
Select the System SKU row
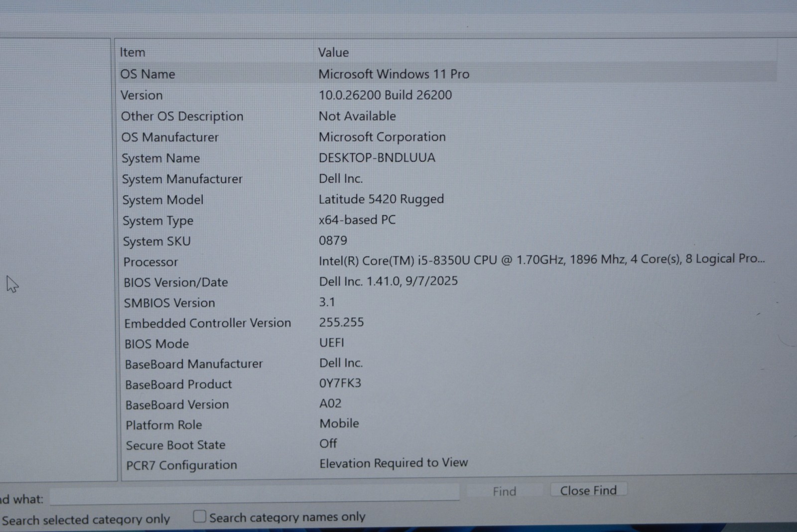447,241
